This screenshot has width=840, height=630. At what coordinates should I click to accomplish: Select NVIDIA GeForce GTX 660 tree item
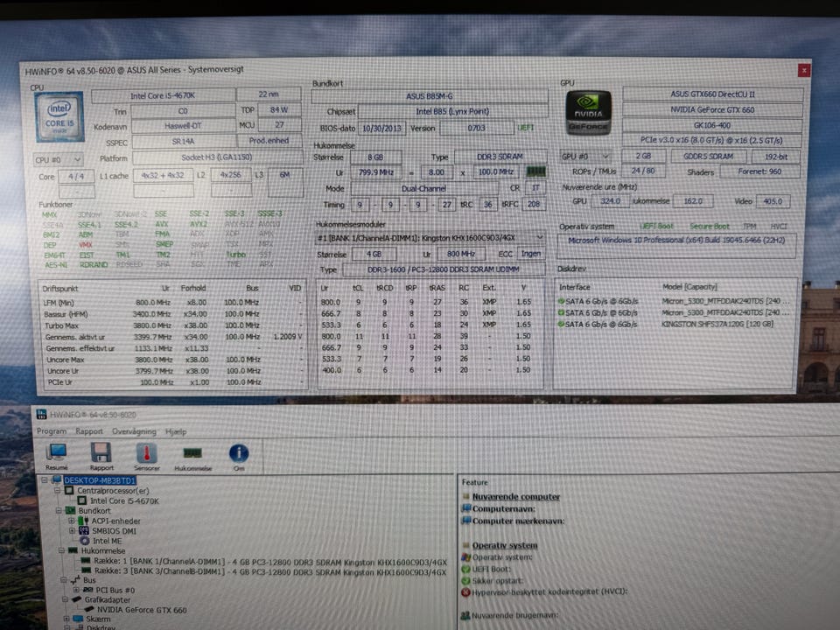point(142,610)
